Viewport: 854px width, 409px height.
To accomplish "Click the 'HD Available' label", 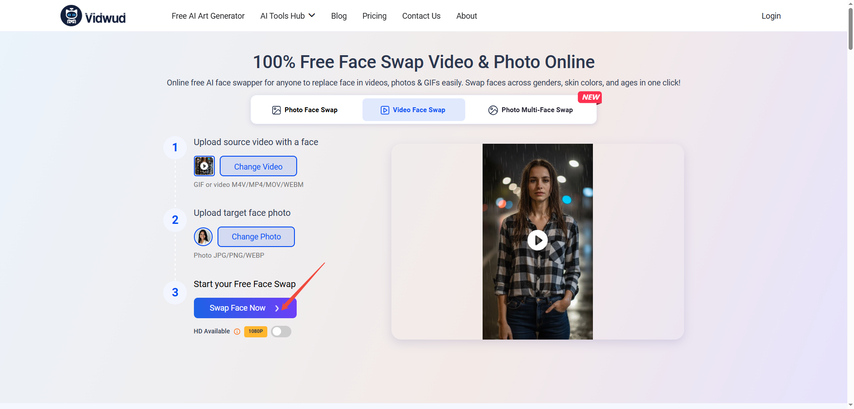I will [x=212, y=331].
